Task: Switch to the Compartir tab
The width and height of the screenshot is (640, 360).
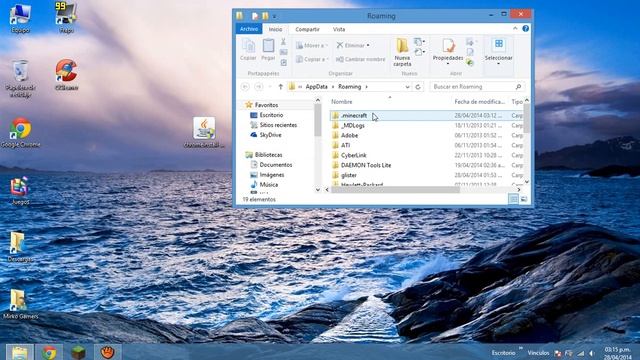Action: [307, 29]
